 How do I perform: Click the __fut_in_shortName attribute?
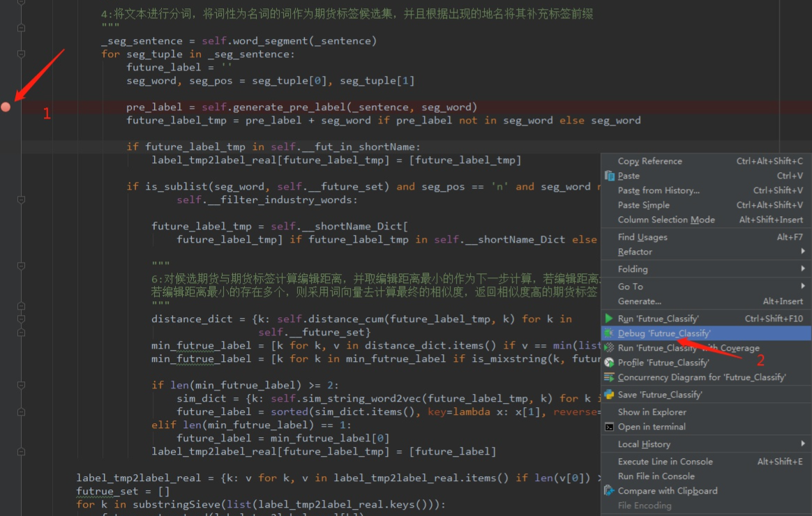359,147
